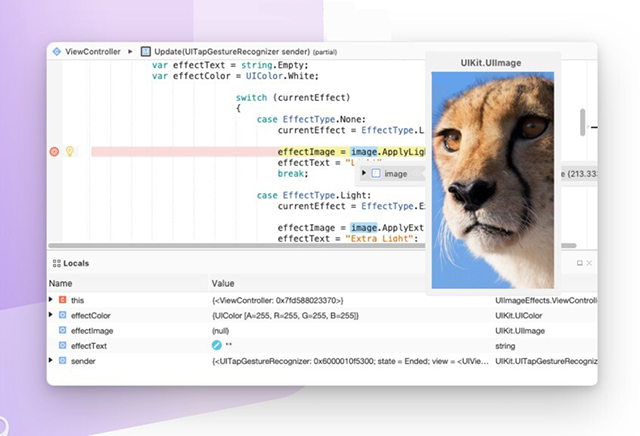The width and height of the screenshot is (640, 436).
Task: Click the ViewController class icon in breadcrumb
Action: 57,51
